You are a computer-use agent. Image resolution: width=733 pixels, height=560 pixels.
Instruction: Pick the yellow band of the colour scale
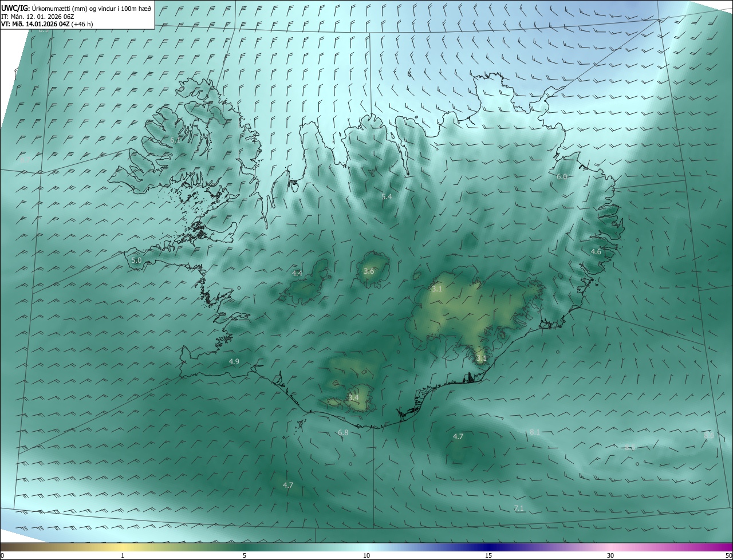point(123,547)
